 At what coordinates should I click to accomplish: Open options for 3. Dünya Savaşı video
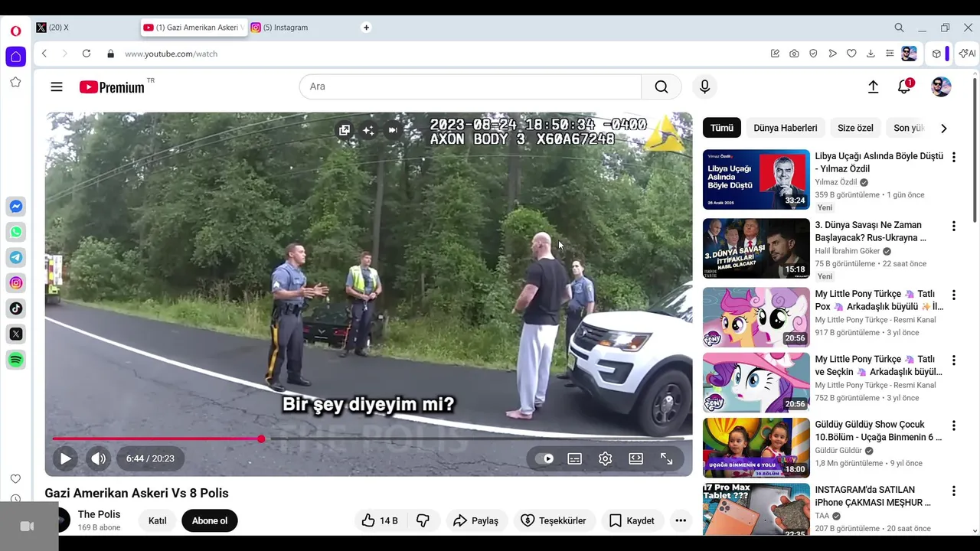tap(954, 226)
